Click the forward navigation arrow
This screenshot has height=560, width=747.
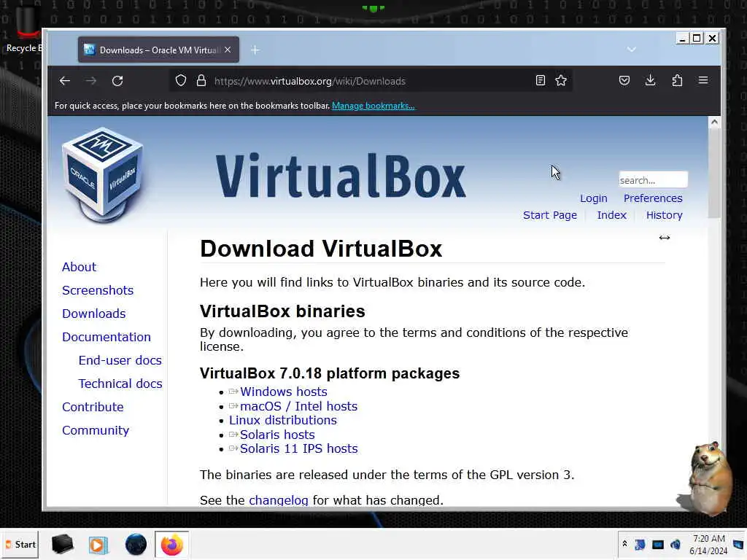pyautogui.click(x=90, y=80)
